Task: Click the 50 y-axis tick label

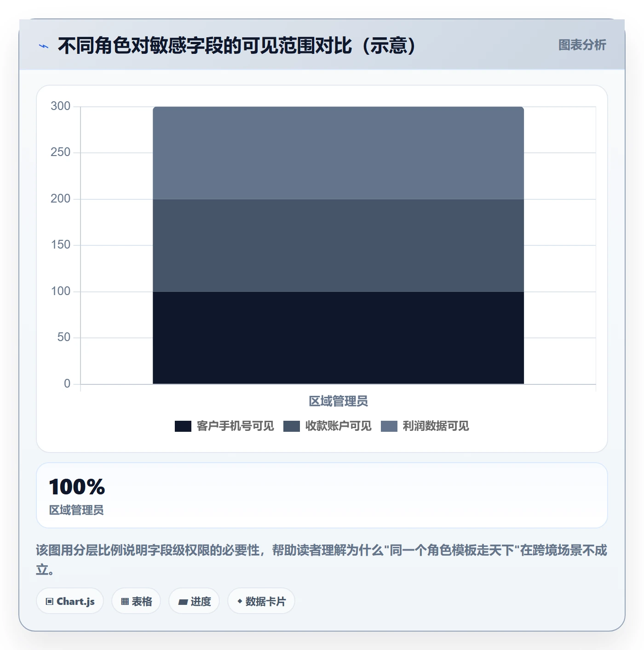Action: click(63, 337)
